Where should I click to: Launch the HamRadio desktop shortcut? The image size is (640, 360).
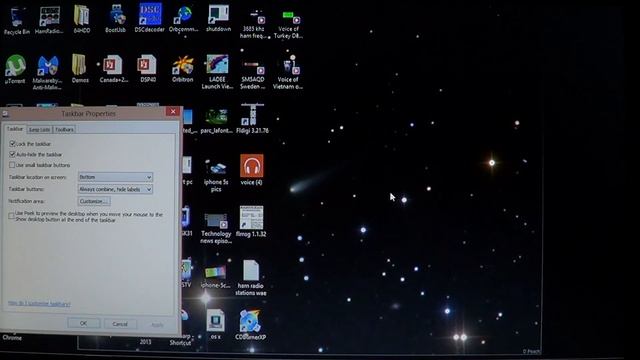pyautogui.click(x=49, y=20)
